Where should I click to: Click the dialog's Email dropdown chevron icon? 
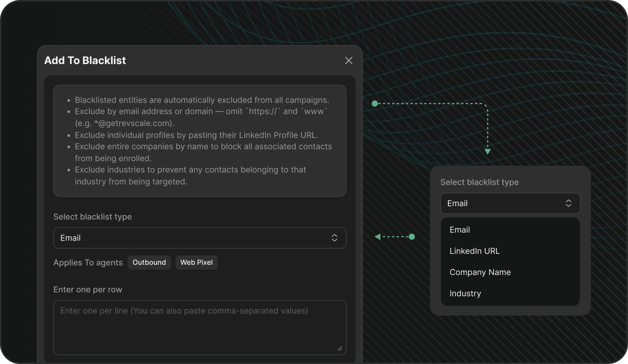point(334,238)
